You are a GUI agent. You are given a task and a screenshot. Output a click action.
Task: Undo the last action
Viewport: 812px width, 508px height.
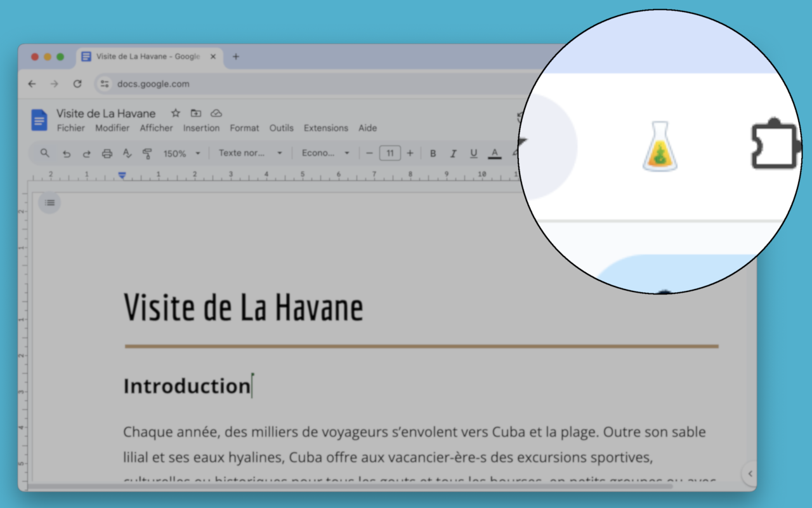(66, 153)
